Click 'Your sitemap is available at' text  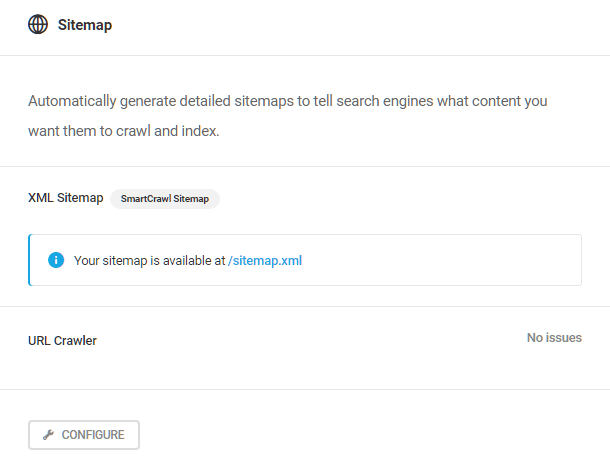150,260
